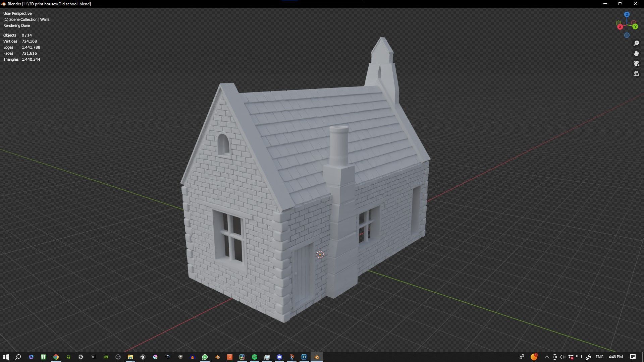Viewport: 644px width, 362px height.
Task: Click the 'Faces' statistics label
Action: click(x=8, y=53)
